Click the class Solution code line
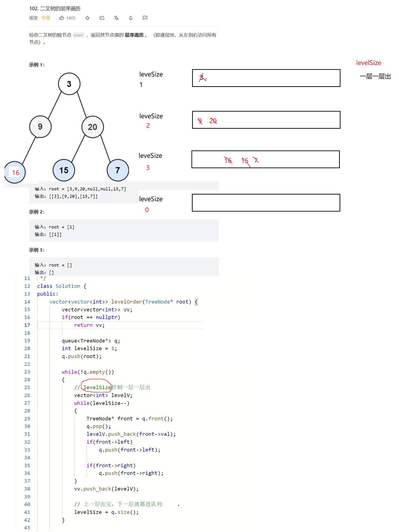The width and height of the screenshot is (399, 532). (x=62, y=286)
